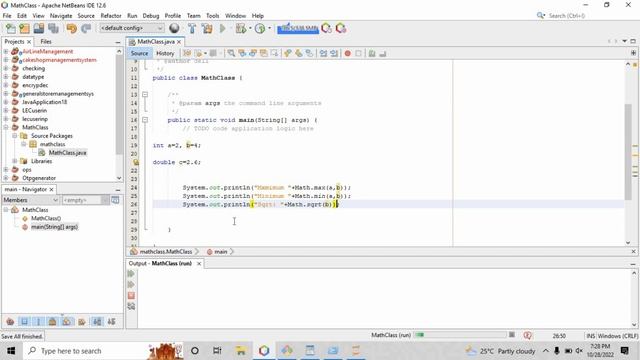Screen dimensions: 640x360
Task: Toggle Show Static Members in Navigator
Action: (x=38, y=322)
